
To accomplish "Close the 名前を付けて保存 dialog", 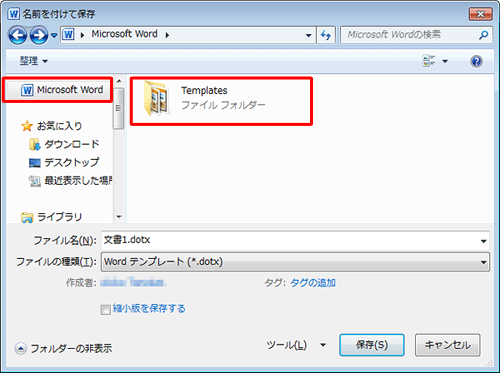I will [480, 14].
